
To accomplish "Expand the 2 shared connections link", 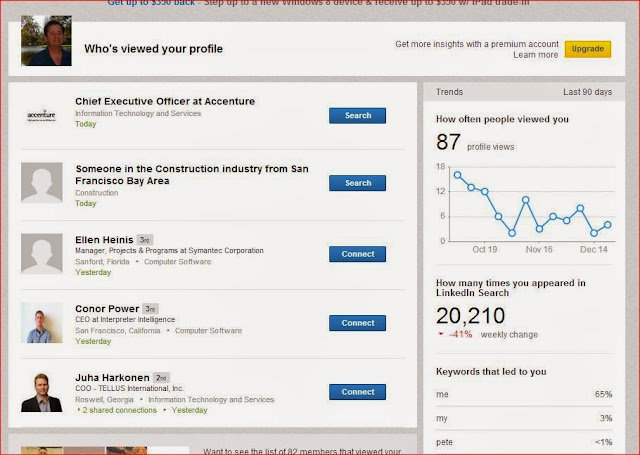I will pos(118,410).
